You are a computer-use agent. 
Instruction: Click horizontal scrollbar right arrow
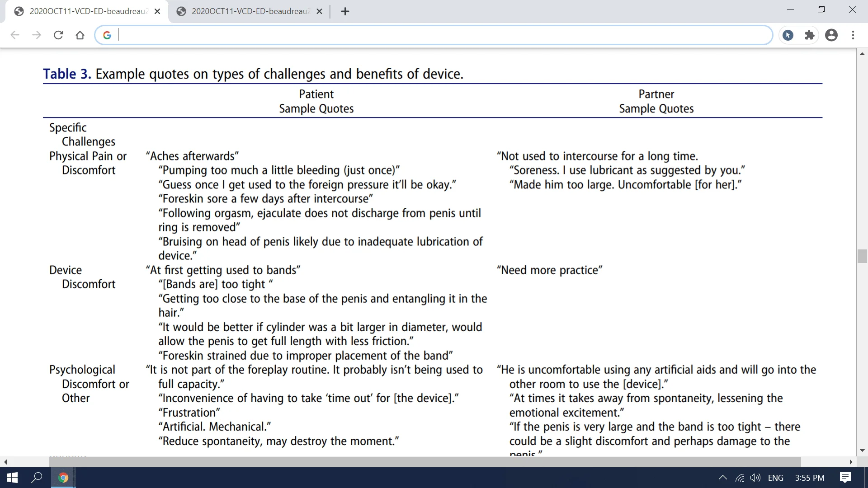tap(851, 462)
